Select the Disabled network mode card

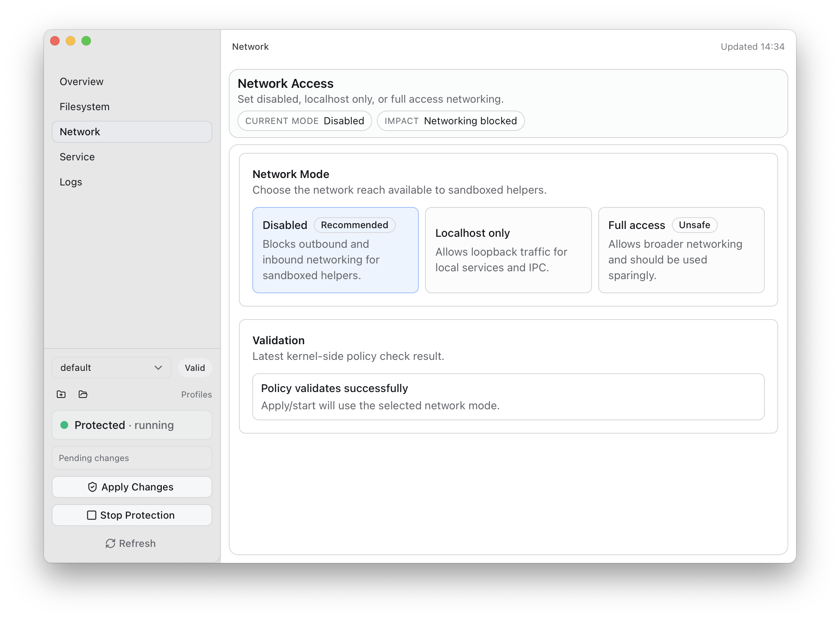(x=335, y=250)
